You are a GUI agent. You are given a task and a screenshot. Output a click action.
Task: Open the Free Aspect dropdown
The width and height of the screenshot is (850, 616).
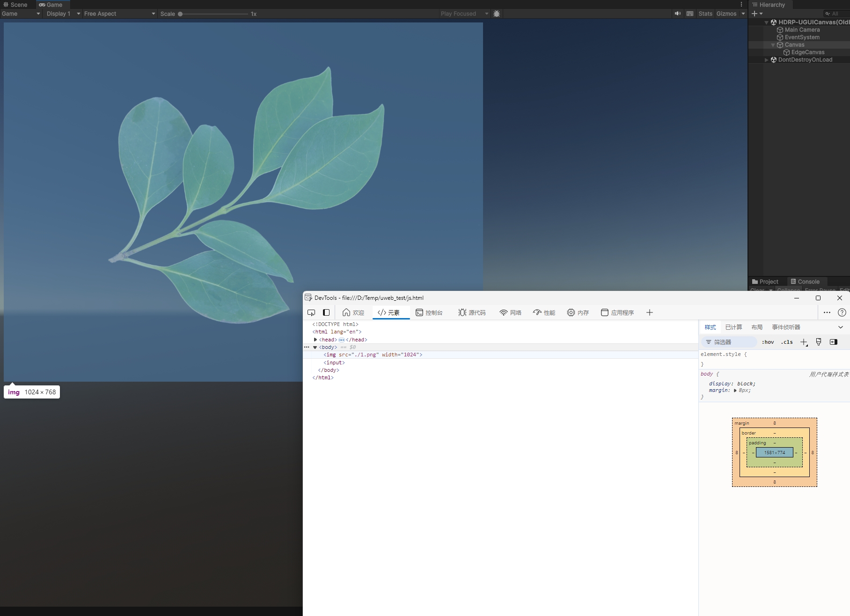coord(119,14)
